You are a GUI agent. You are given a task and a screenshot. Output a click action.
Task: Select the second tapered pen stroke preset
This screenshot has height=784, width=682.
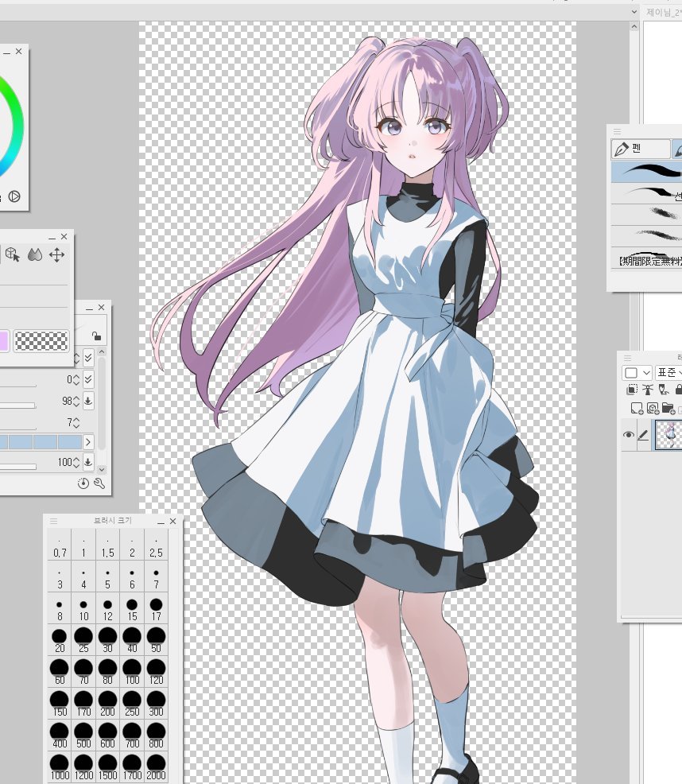[x=646, y=192]
